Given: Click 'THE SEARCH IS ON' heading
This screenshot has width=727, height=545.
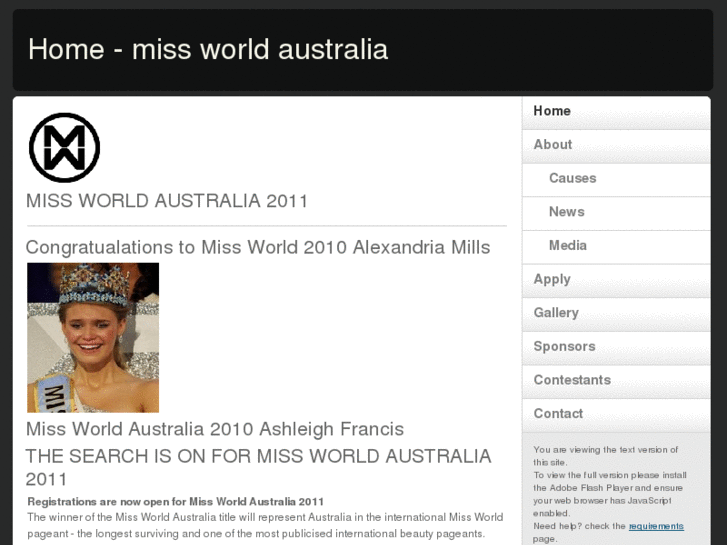Looking at the screenshot, I should pos(258,468).
